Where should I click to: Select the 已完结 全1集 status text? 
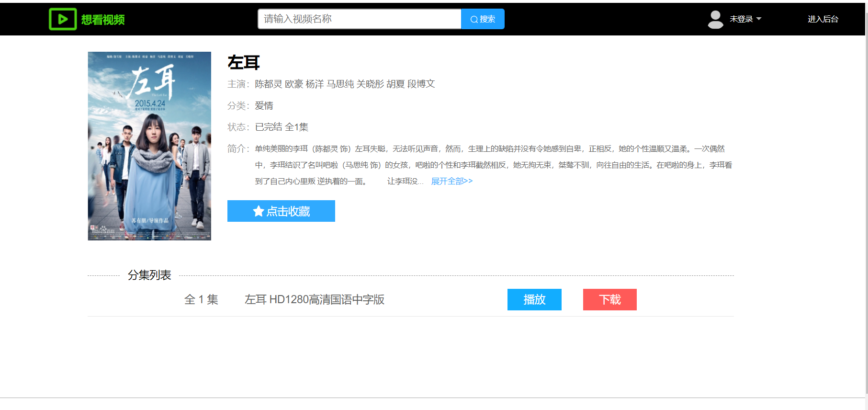(282, 127)
